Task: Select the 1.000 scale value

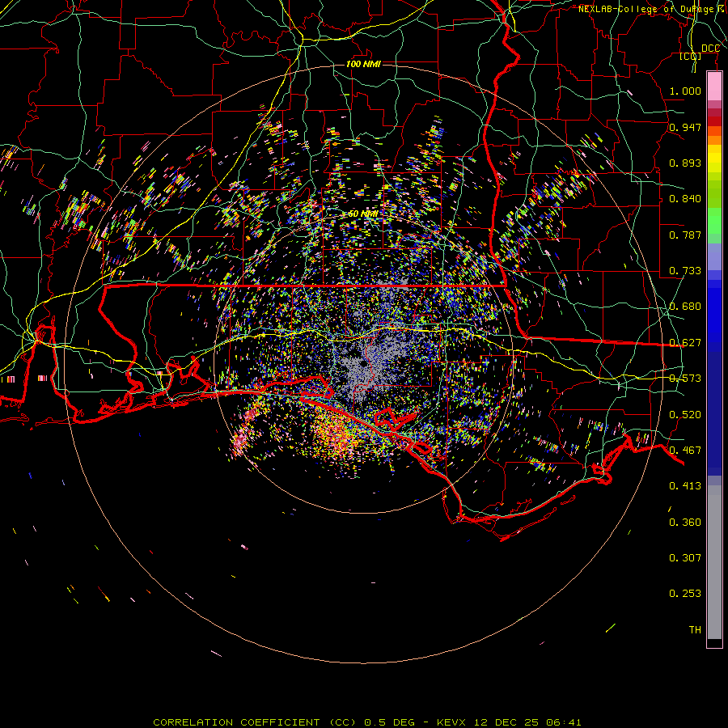Action: click(x=685, y=91)
